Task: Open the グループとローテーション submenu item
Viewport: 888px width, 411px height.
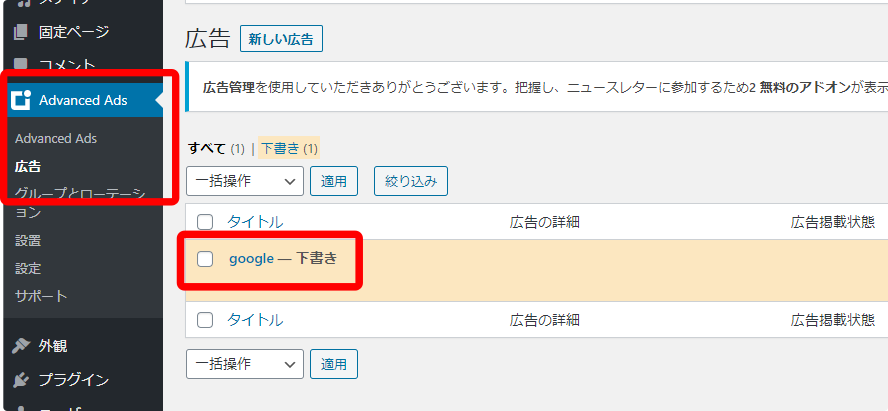Action: click(x=80, y=203)
